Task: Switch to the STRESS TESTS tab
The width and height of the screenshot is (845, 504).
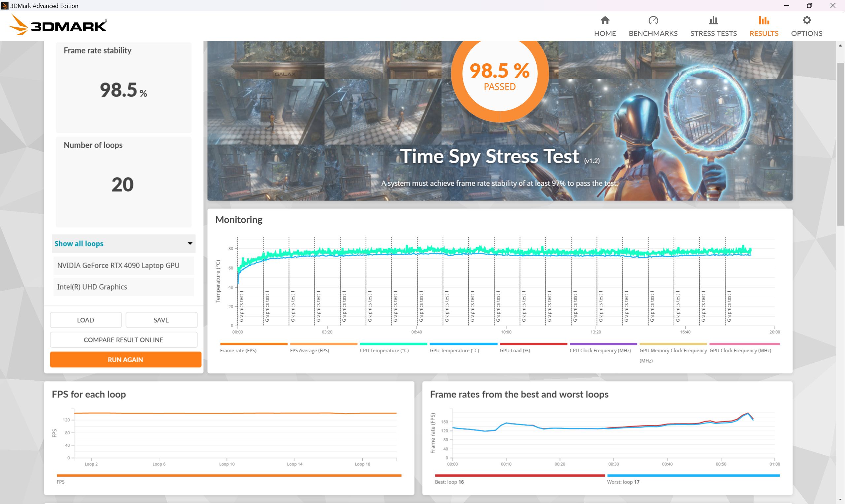Action: [714, 33]
